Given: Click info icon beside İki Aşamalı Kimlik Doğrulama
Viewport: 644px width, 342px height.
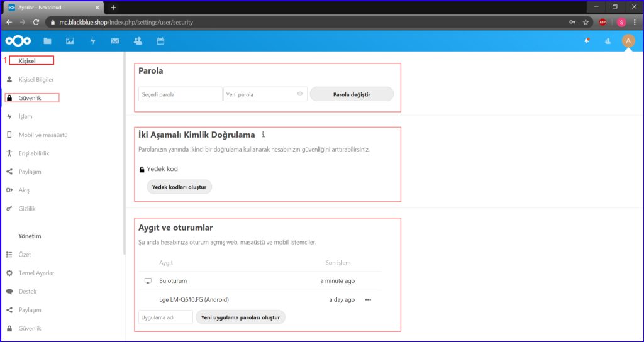Looking at the screenshot, I should click(264, 135).
